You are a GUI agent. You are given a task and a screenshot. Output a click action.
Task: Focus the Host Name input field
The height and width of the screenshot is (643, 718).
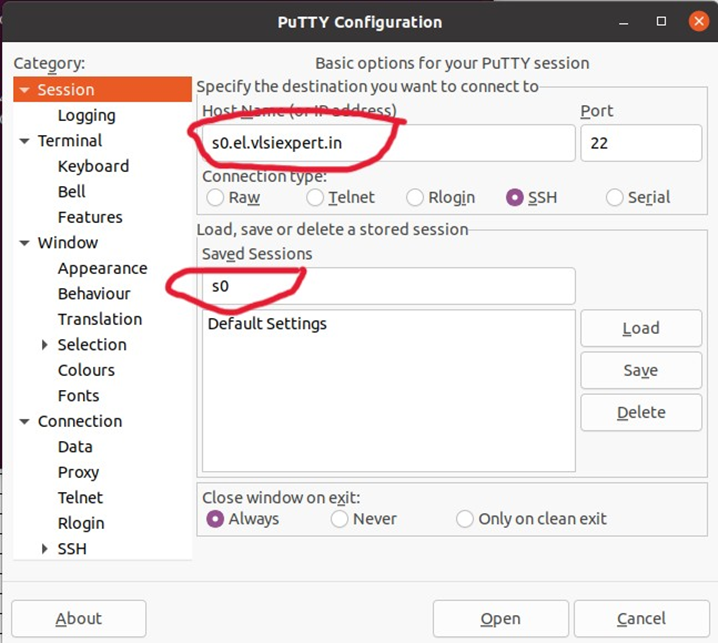tap(389, 143)
